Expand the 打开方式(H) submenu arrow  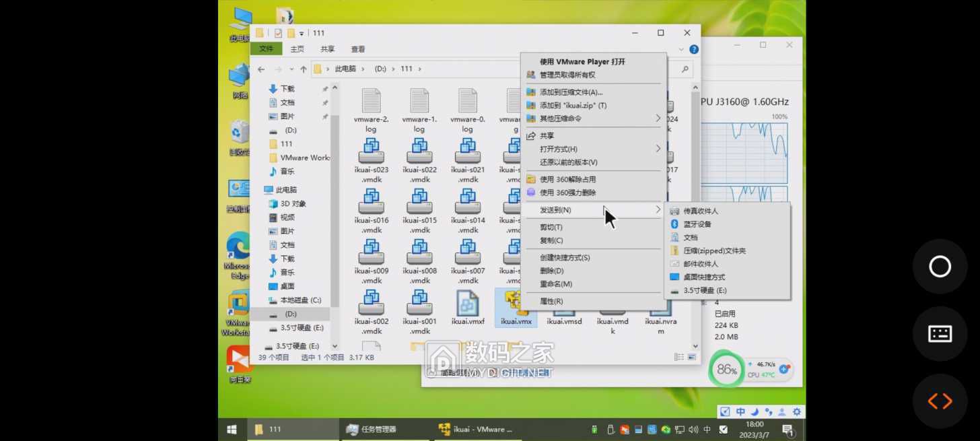pos(658,149)
